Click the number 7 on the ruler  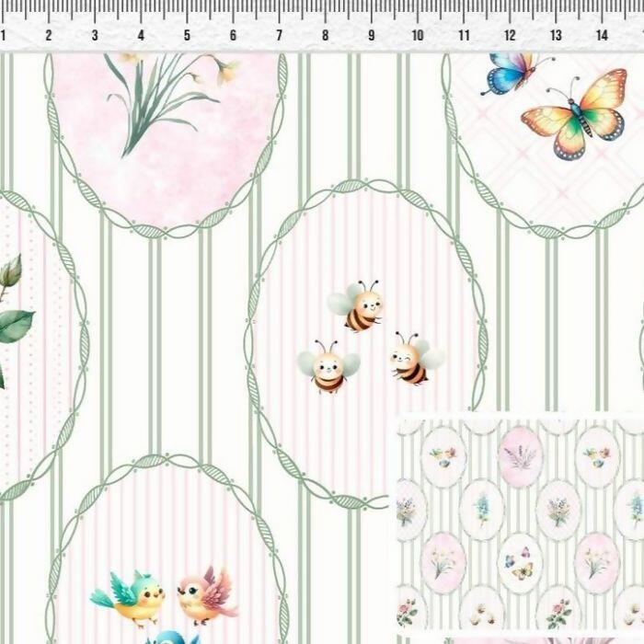(x=279, y=36)
